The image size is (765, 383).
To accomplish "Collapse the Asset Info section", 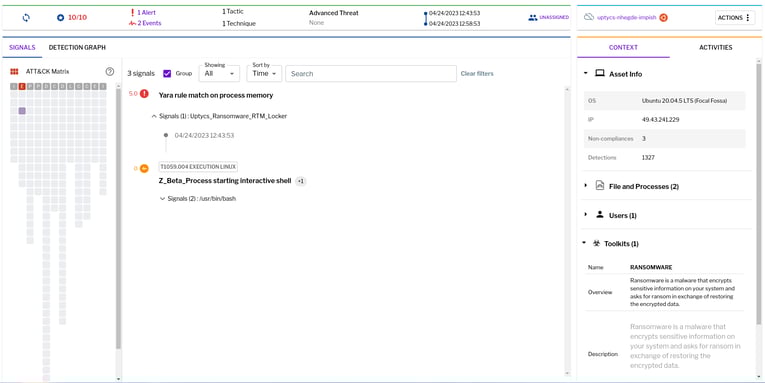I will [585, 74].
